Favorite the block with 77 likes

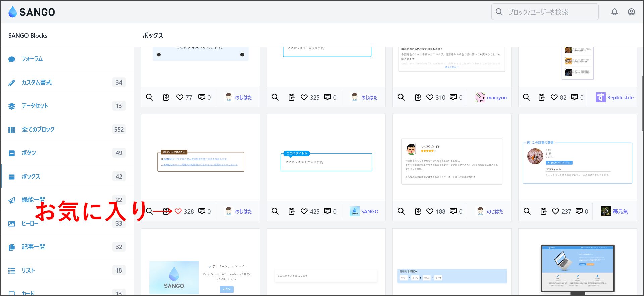tap(180, 97)
